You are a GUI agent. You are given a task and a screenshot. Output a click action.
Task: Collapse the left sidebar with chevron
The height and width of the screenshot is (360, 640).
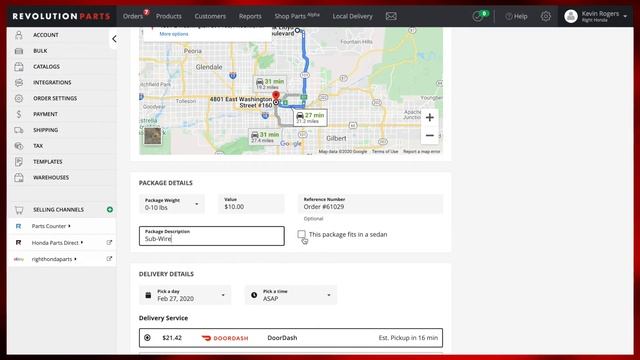(114, 39)
